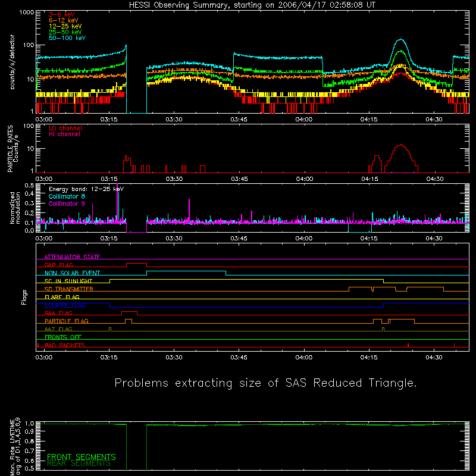Screen dimensions: 476x476
Task: Select the cyan '50-100 keV' legend label
Action: click(67, 38)
